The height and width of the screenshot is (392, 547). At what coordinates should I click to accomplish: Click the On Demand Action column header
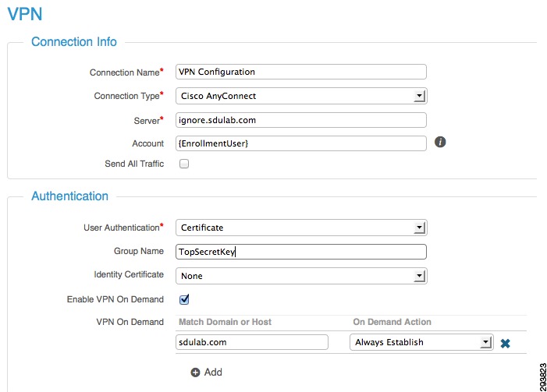[x=392, y=322]
